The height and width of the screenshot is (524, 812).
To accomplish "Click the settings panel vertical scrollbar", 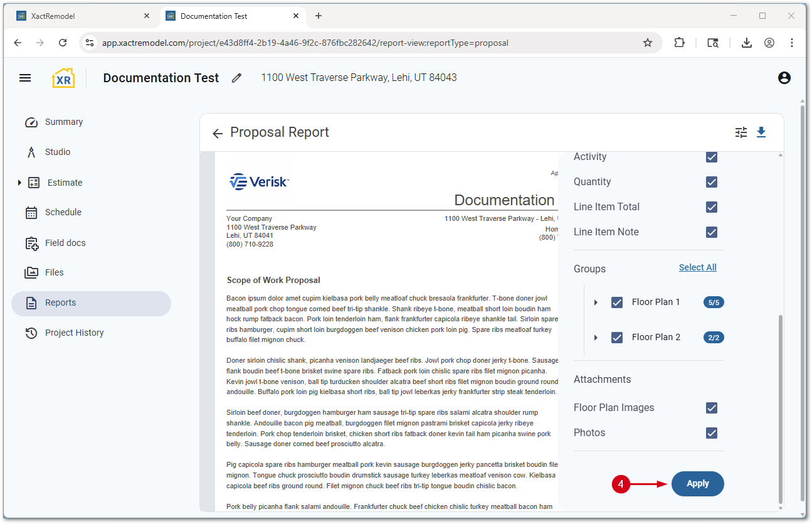I will click(x=780, y=408).
